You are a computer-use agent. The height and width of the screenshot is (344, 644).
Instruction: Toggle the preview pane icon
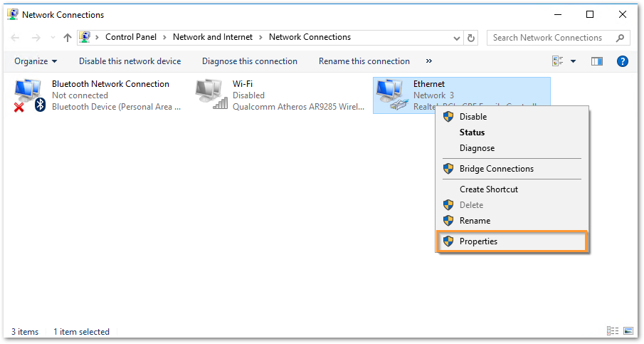(597, 61)
